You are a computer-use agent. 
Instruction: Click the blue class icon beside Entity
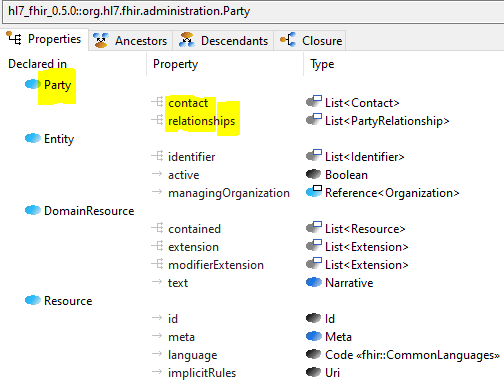[x=33, y=138]
